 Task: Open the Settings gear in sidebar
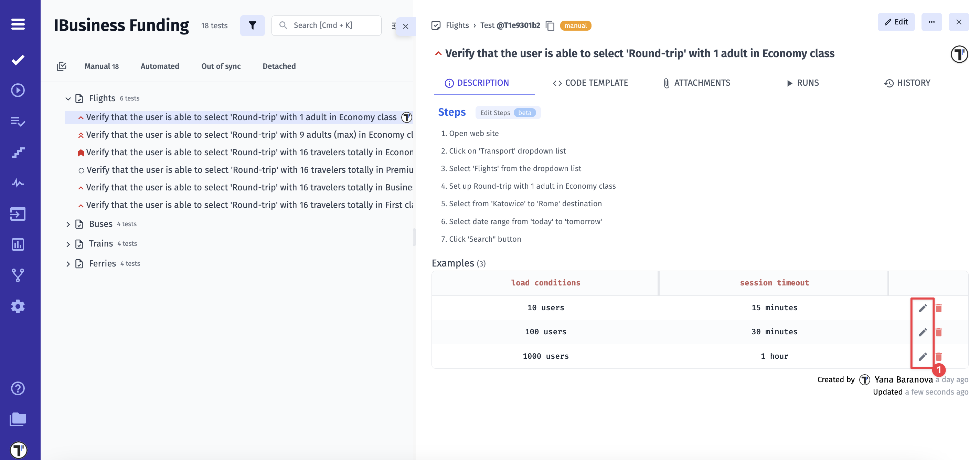pos(18,306)
